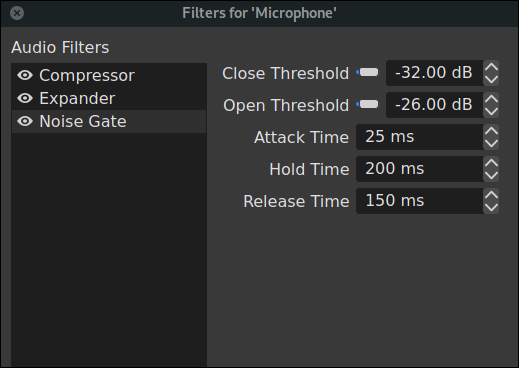Close the Filters for Microphone window
The height and width of the screenshot is (368, 519).
click(17, 13)
